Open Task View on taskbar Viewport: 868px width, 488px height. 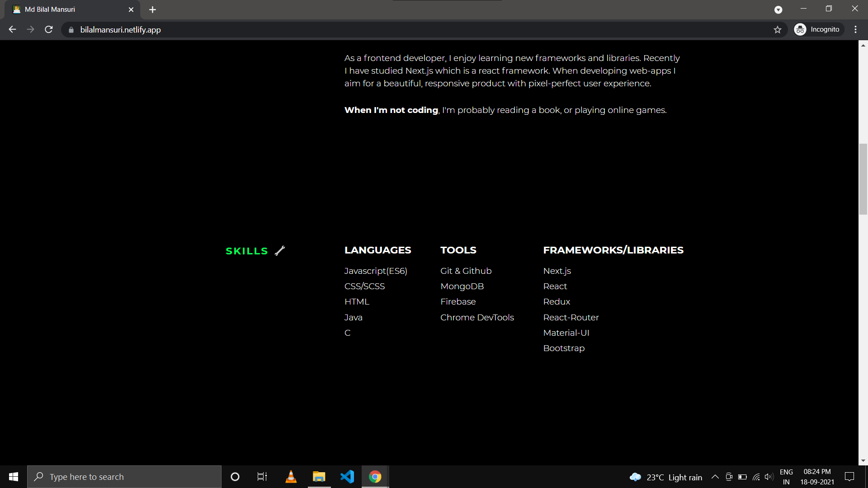click(262, 477)
